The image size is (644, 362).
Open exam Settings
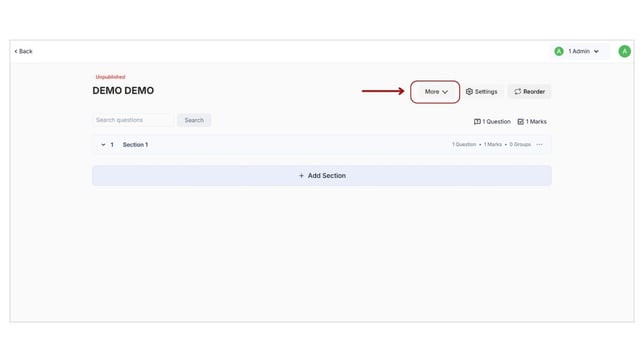(482, 92)
